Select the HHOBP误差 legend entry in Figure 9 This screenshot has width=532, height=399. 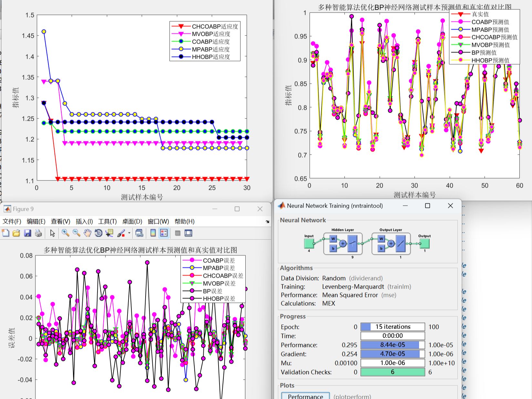209,299
